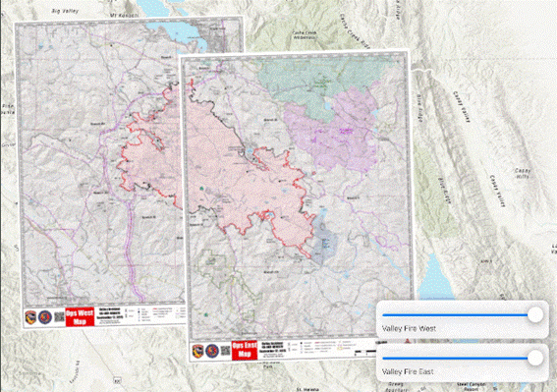Click the middle of the Valley Fire West track
The width and height of the screenshot is (557, 392).
(458, 315)
